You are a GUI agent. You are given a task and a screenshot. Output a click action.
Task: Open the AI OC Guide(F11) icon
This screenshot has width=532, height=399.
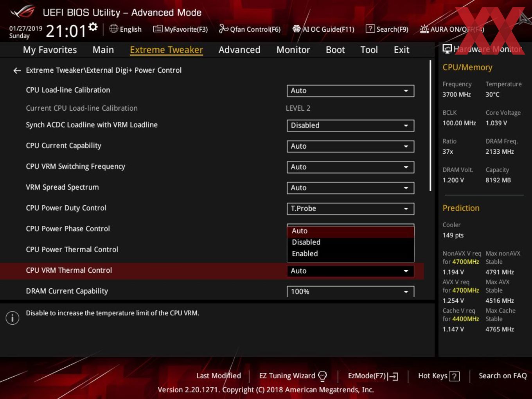point(297,29)
